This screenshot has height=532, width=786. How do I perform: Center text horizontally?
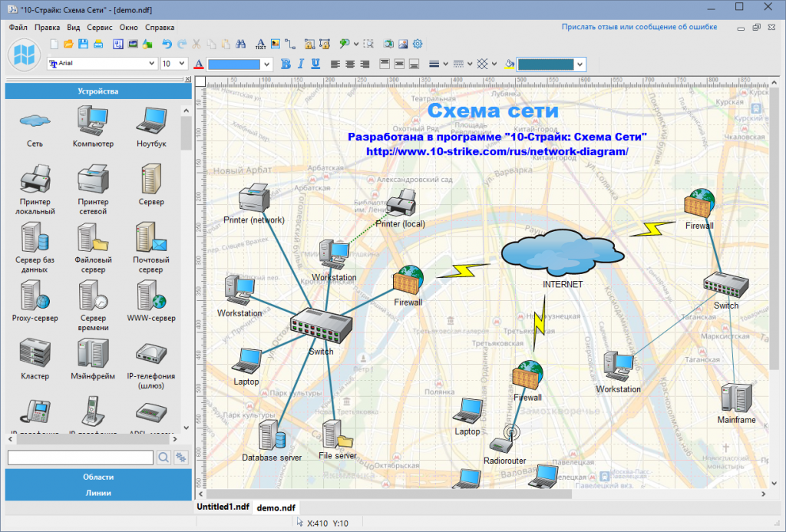(350, 64)
